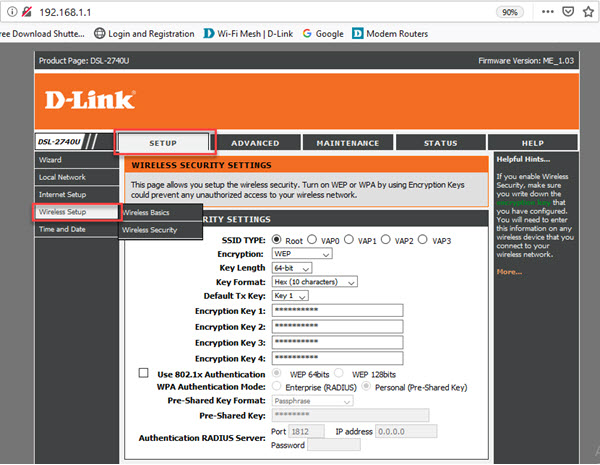Viewport: 600px width, 465px height.
Task: Choose Wireless Basics from submenu
Action: click(161, 212)
